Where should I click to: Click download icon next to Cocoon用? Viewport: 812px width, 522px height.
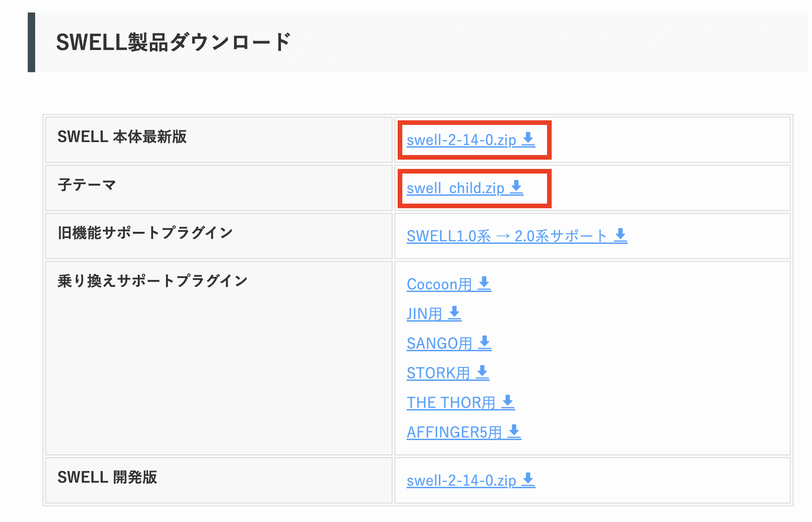pos(484,283)
